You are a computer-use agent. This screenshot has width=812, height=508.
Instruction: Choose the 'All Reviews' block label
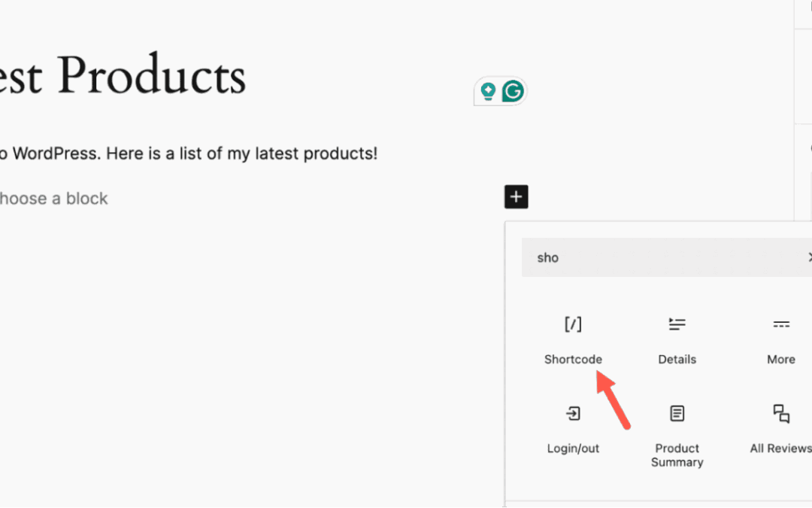(780, 449)
